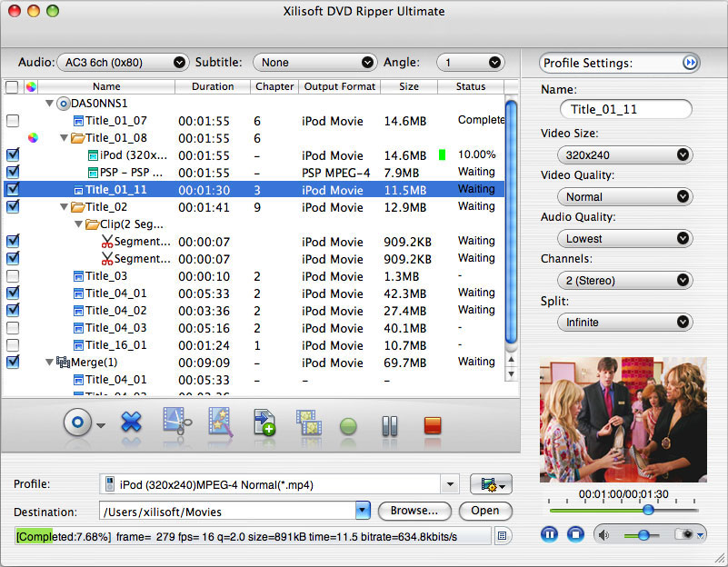The height and width of the screenshot is (567, 728).
Task: Click the merge titles toolbar icon
Action: (309, 423)
